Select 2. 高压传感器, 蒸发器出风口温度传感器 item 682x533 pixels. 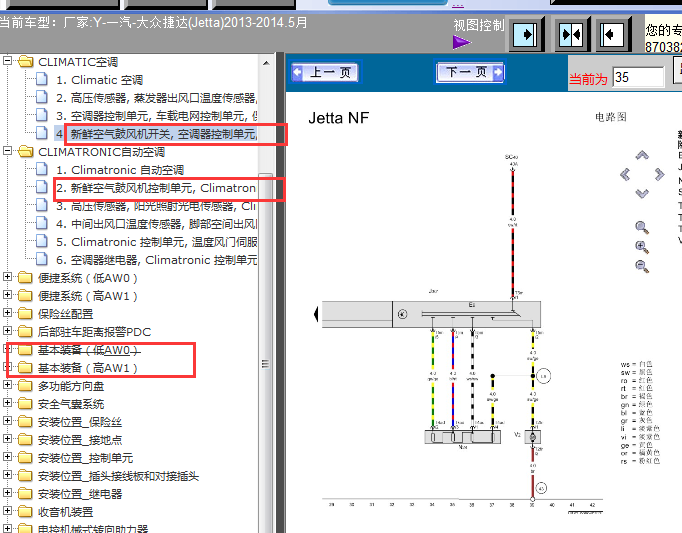pos(157,98)
